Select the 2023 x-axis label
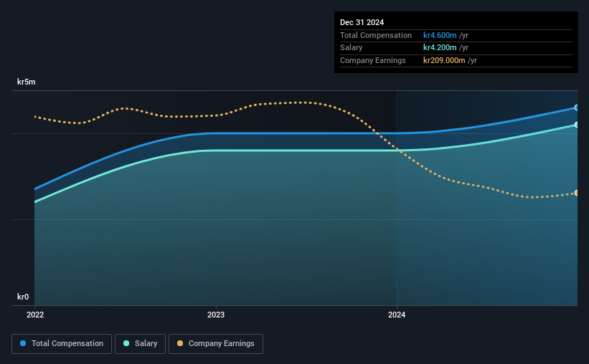Image resolution: width=589 pixels, height=364 pixels. point(216,315)
